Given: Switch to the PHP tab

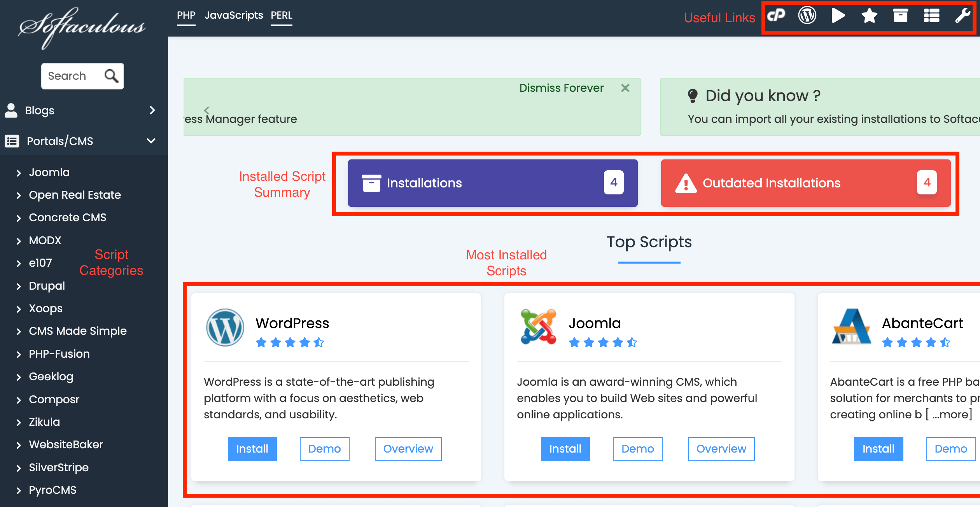Looking at the screenshot, I should coord(186,15).
